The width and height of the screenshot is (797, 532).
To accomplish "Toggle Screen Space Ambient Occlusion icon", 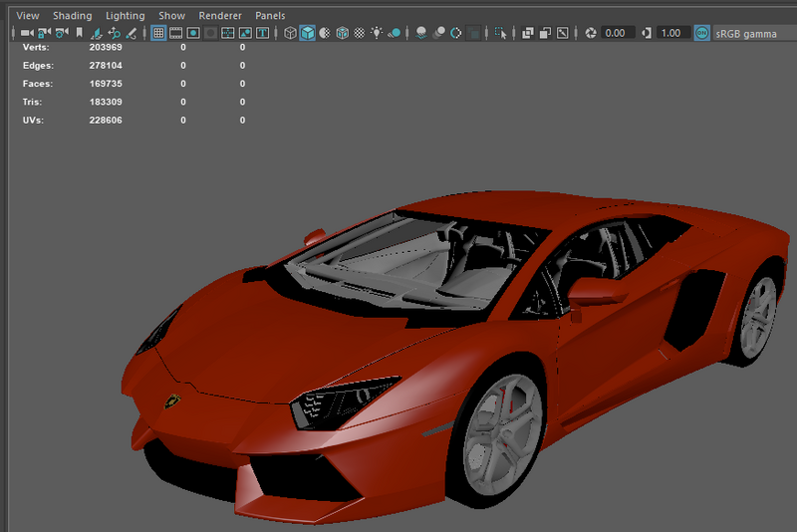I will click(x=420, y=33).
